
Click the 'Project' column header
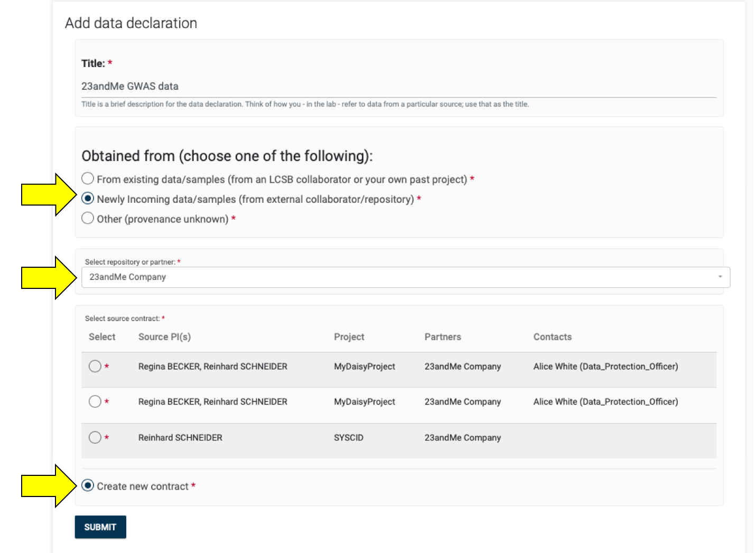(x=349, y=337)
